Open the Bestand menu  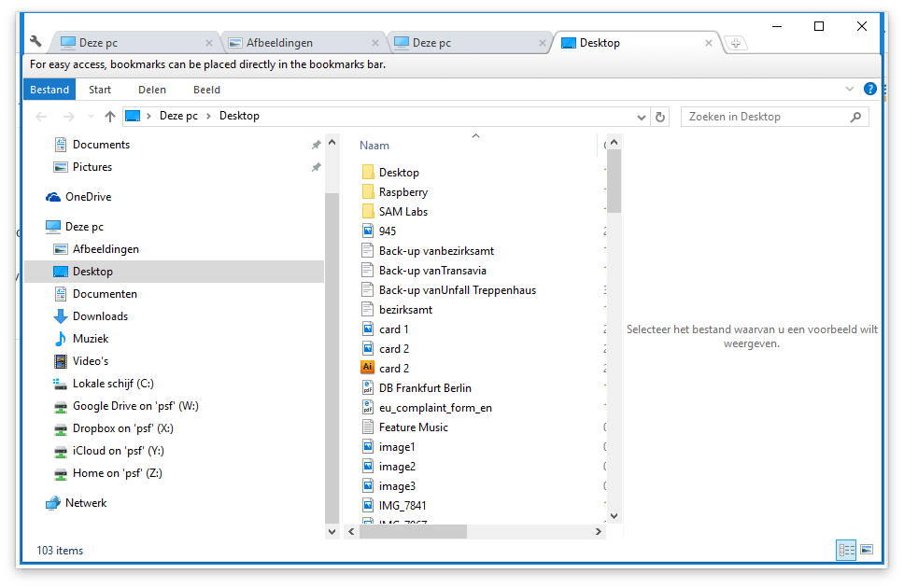tap(49, 90)
